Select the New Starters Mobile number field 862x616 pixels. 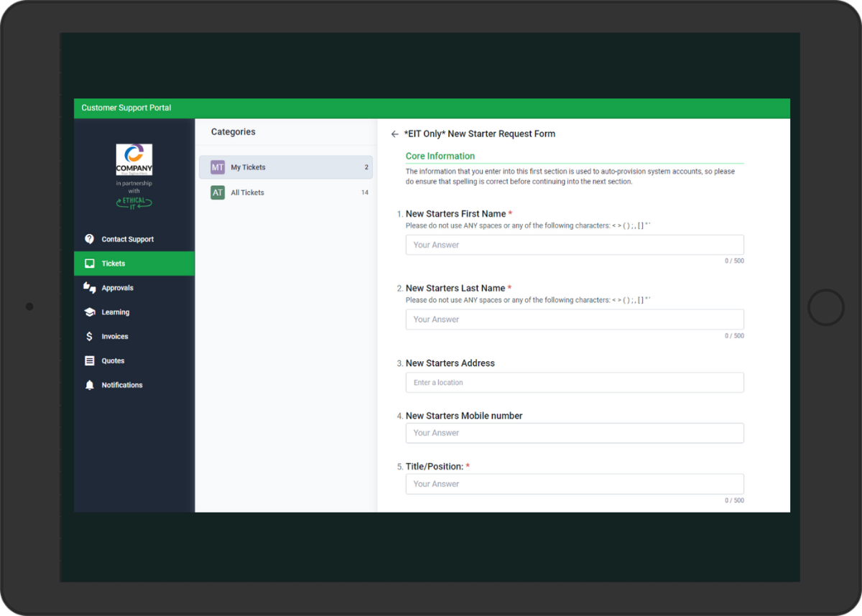[574, 433]
